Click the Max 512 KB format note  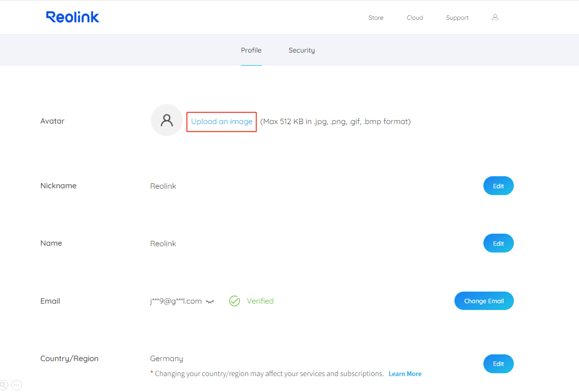[x=335, y=122]
